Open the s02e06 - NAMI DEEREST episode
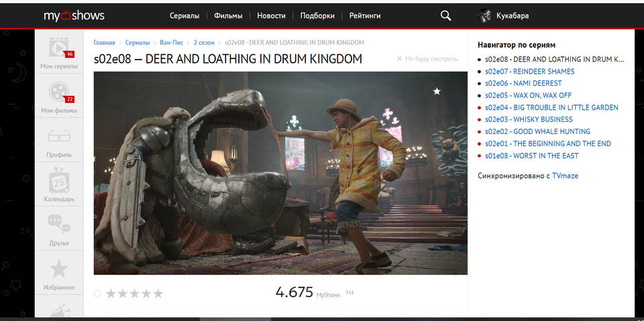 pos(523,83)
